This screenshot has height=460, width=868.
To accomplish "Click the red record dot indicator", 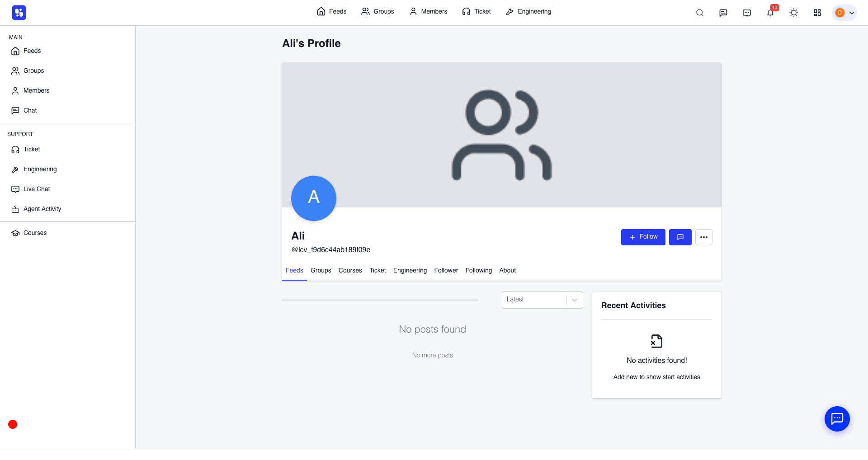I will [x=13, y=424].
